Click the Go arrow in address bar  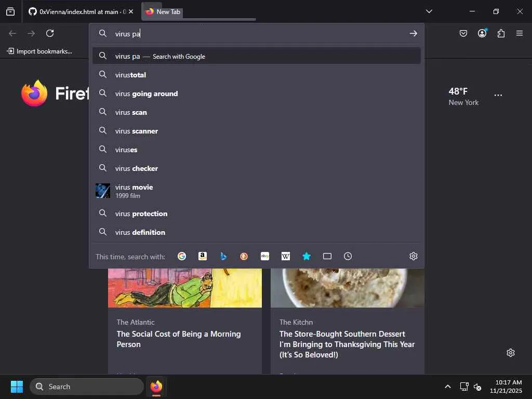pos(413,33)
